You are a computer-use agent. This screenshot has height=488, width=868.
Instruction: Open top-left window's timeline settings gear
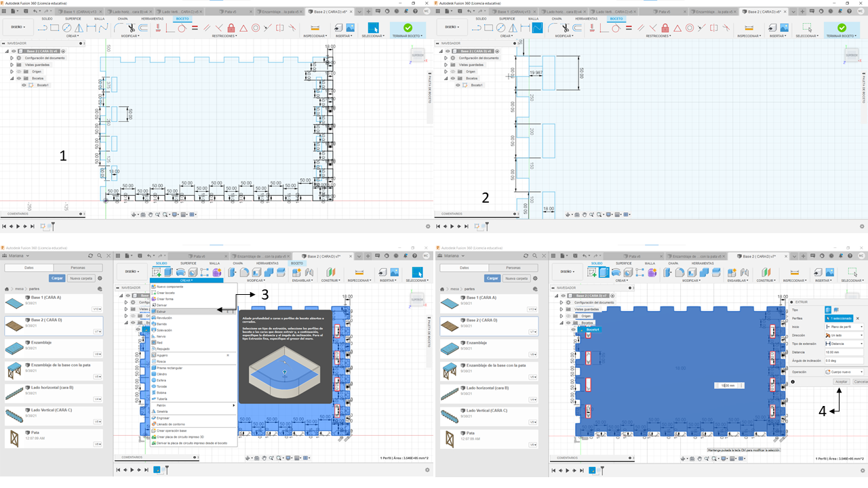click(x=427, y=226)
